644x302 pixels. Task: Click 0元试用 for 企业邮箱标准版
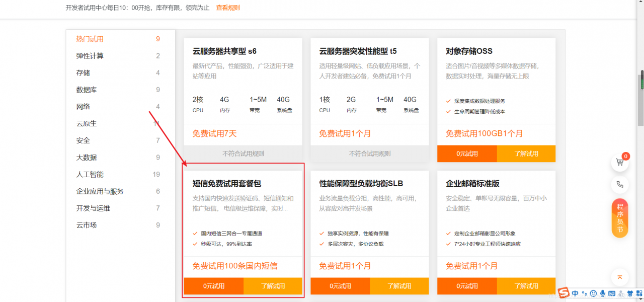[x=467, y=286]
